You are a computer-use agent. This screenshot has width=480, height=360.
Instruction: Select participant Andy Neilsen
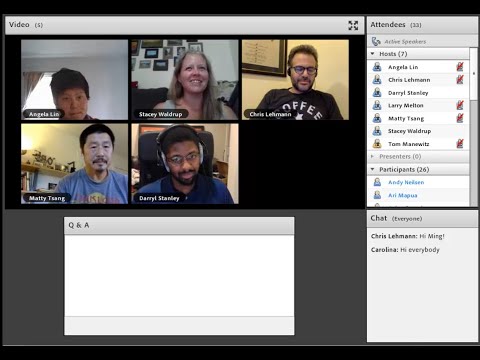418,182
